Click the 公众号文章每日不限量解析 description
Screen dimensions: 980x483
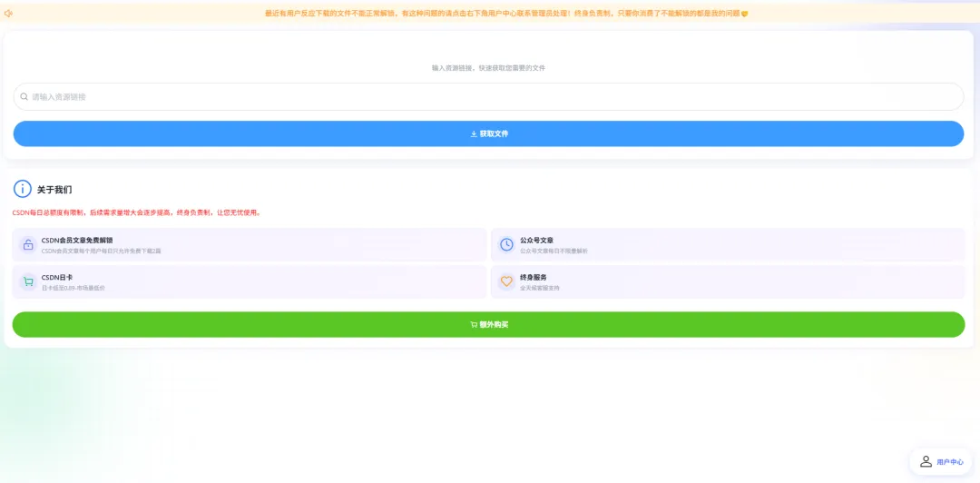click(x=554, y=251)
